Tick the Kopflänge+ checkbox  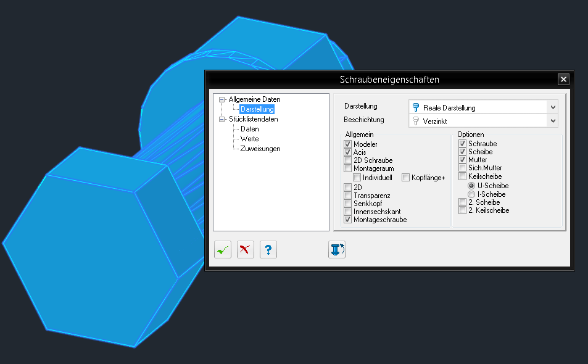(x=406, y=177)
